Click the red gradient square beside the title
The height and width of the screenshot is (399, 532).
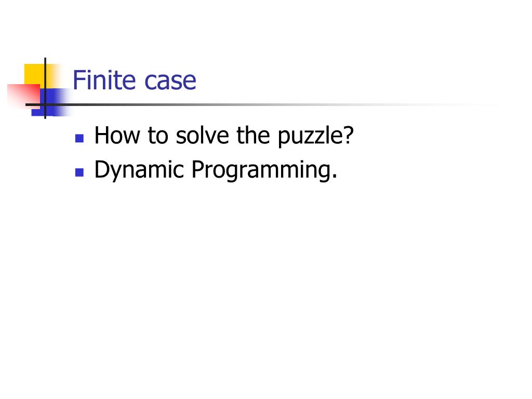coord(23,96)
